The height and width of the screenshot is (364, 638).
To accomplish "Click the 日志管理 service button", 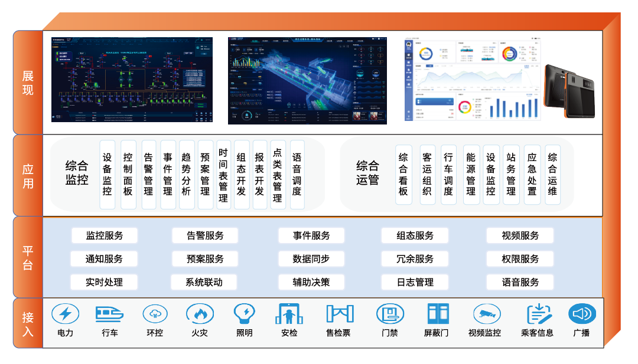I will [415, 282].
